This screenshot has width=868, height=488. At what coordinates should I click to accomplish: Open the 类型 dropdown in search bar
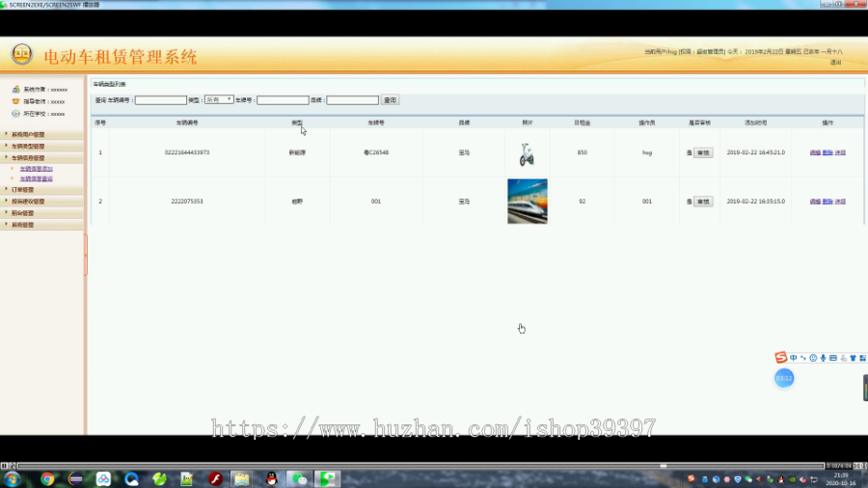[219, 100]
